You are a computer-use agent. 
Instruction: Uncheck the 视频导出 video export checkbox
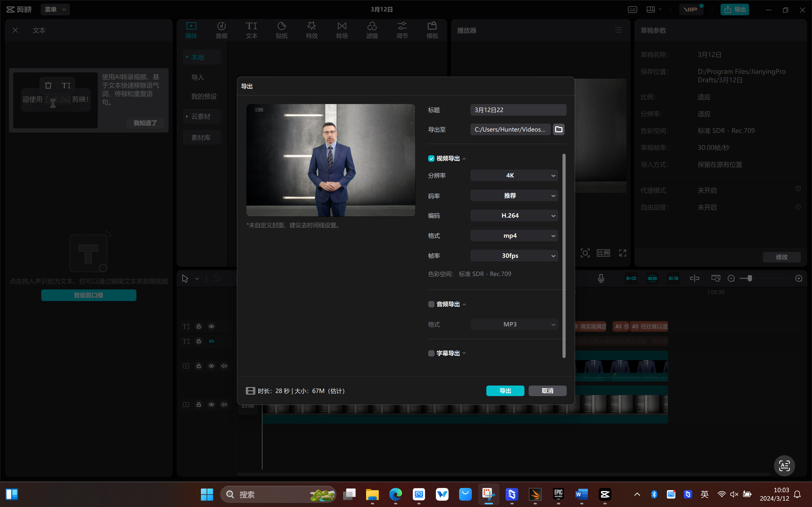pos(431,159)
